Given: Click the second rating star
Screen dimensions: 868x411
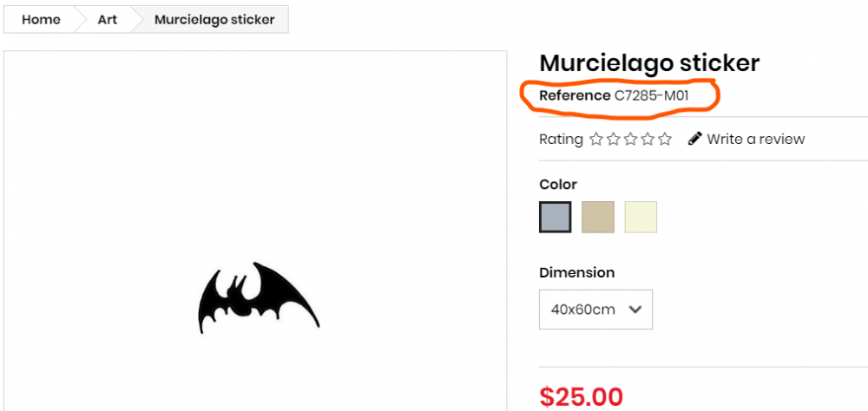Looking at the screenshot, I should coord(614,139).
